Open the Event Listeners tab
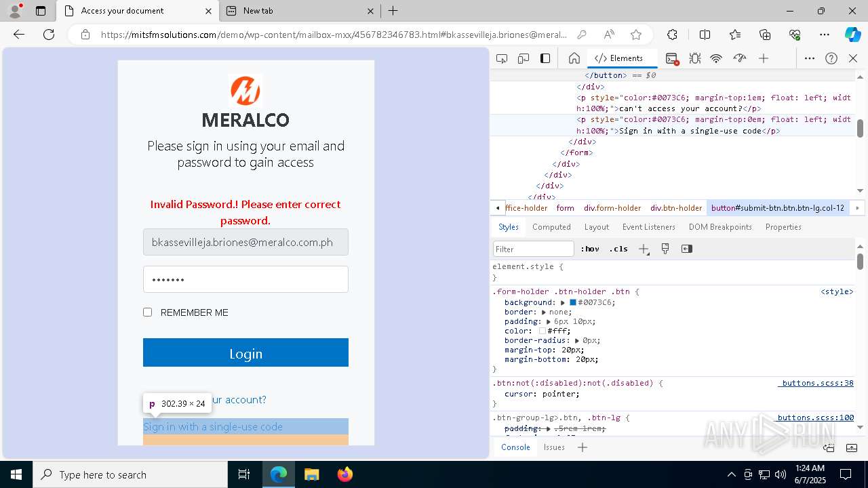868x488 pixels. pyautogui.click(x=649, y=227)
